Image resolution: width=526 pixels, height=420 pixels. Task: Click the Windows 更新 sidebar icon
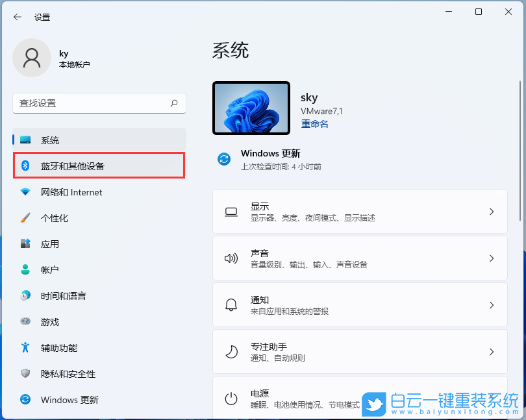27,400
